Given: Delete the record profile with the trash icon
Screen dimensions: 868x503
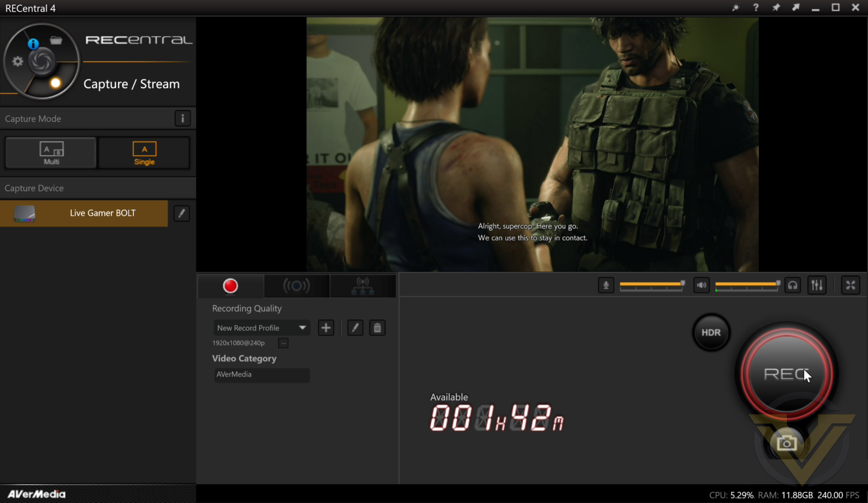Looking at the screenshot, I should 377,328.
